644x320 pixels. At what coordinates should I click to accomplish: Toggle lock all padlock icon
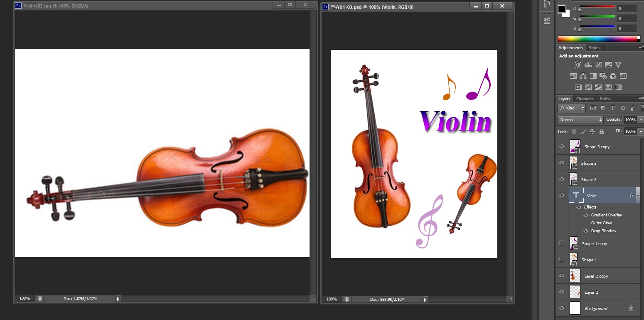(602, 131)
